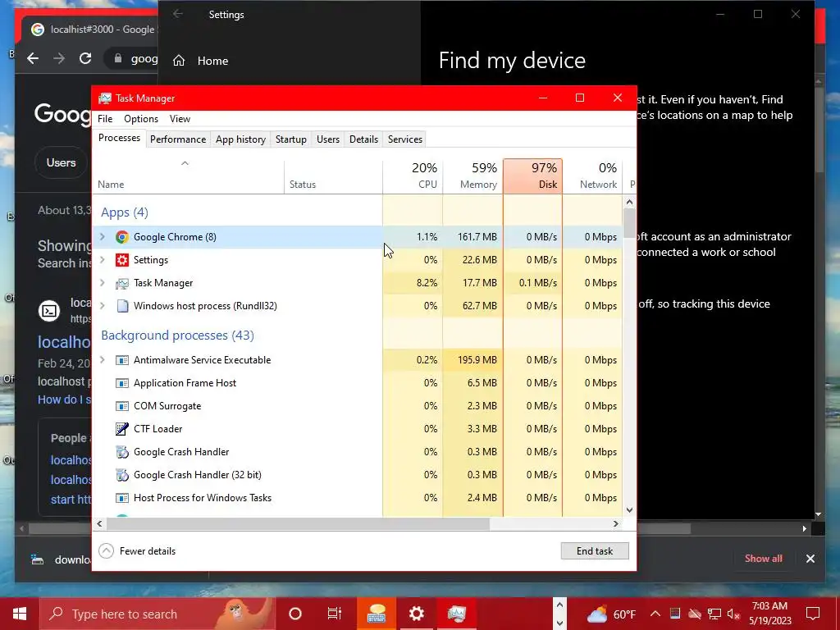Click the Google Chrome process icon
The image size is (840, 630).
(122, 237)
